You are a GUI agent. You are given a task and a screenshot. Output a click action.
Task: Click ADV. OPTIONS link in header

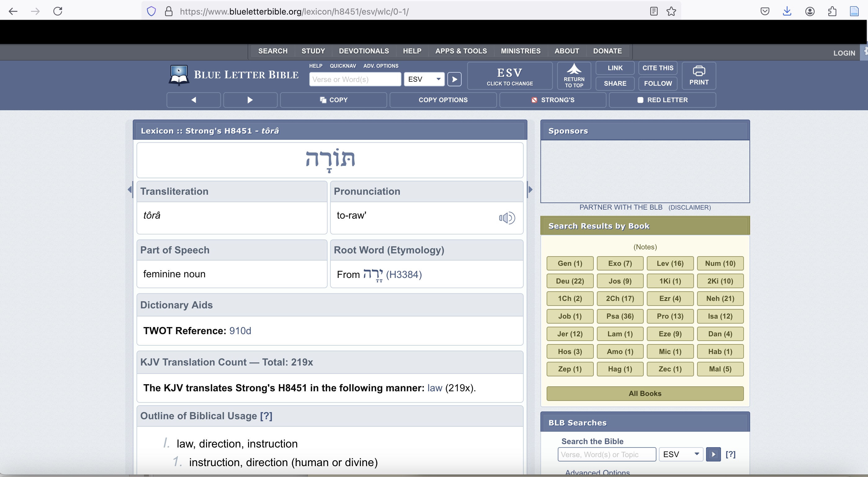click(381, 66)
